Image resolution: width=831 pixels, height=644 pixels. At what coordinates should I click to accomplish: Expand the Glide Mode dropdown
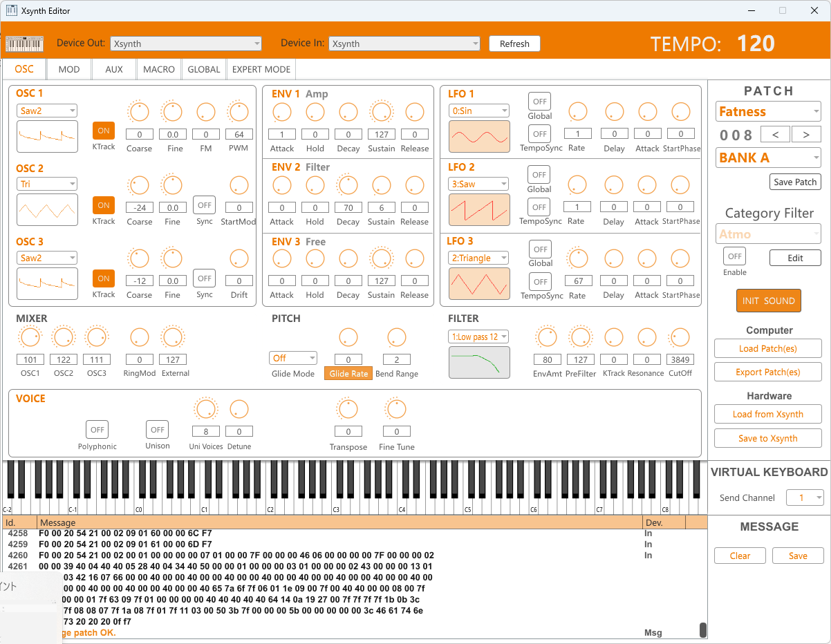293,358
